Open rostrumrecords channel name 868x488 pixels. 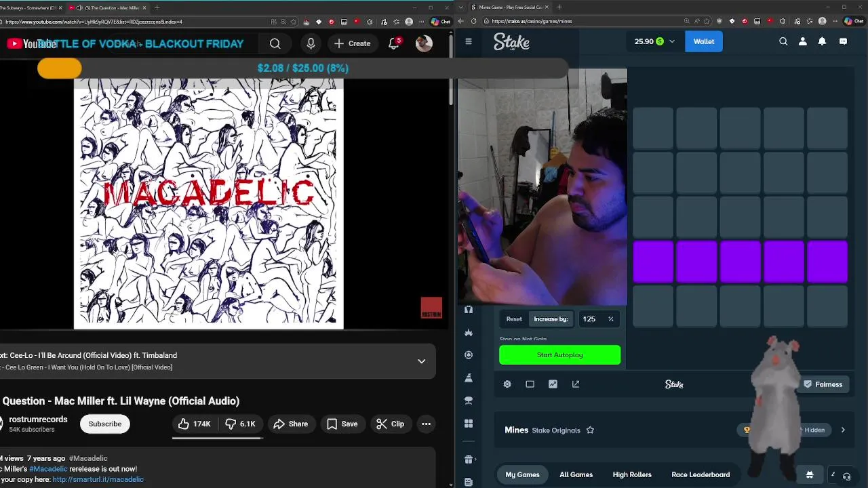click(38, 420)
